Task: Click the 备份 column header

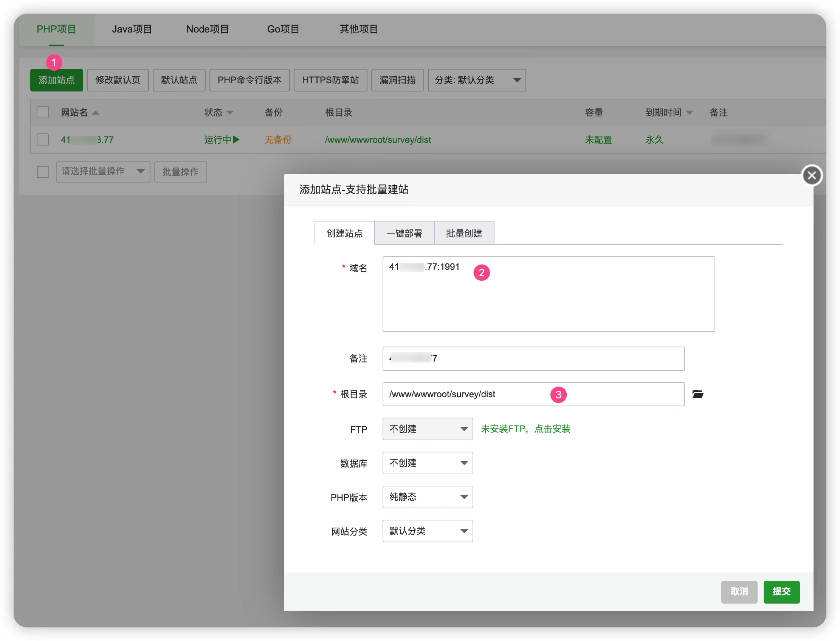Action: pyautogui.click(x=273, y=113)
